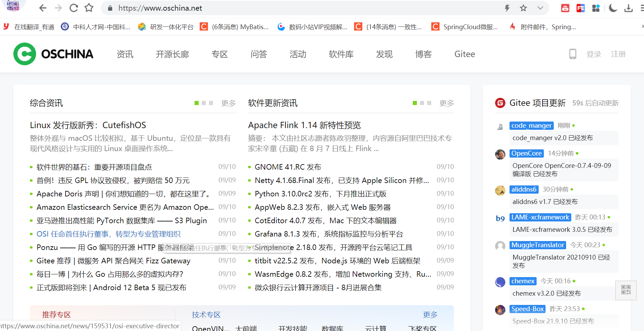The height and width of the screenshot is (331, 644).
Task: Open browser hamburger menu icon
Action: pos(642,8)
